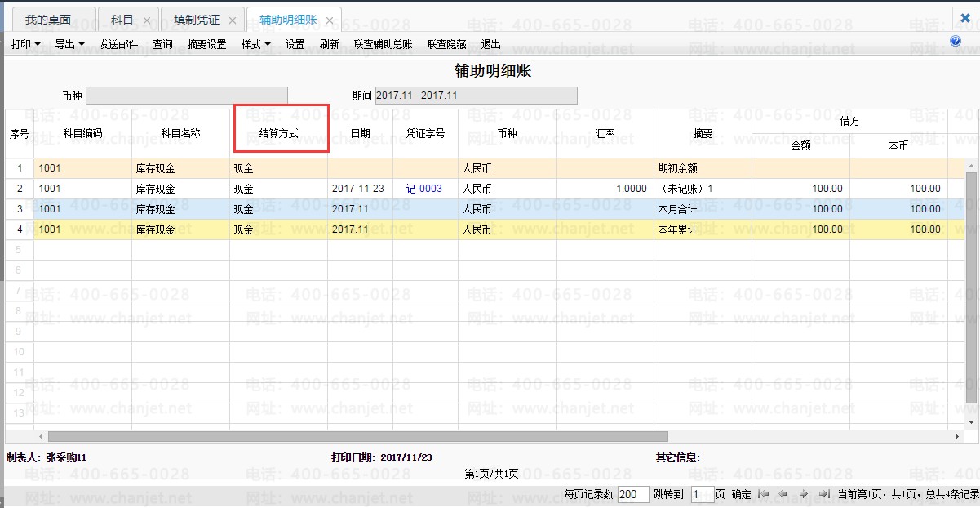Switch to the 填制凭证 tab
This screenshot has width=980, height=508.
point(197,20)
